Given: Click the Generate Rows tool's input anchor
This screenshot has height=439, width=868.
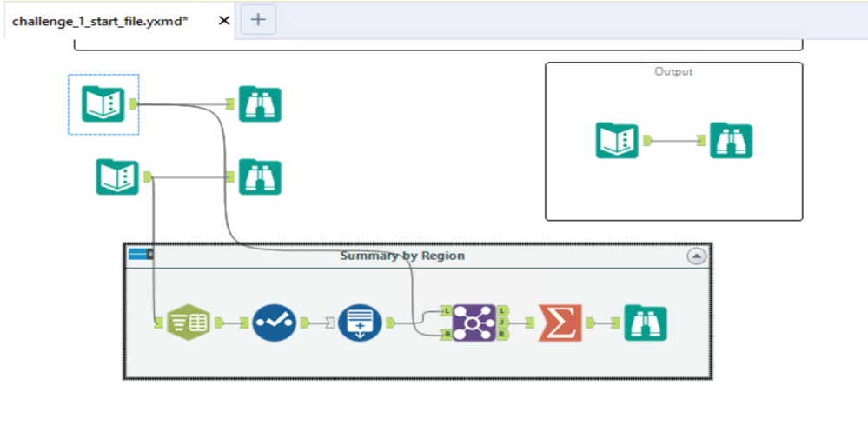Looking at the screenshot, I should [x=330, y=323].
